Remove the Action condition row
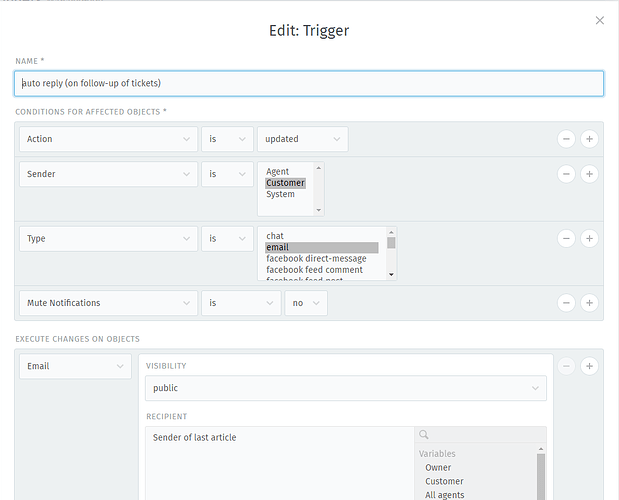 point(566,139)
